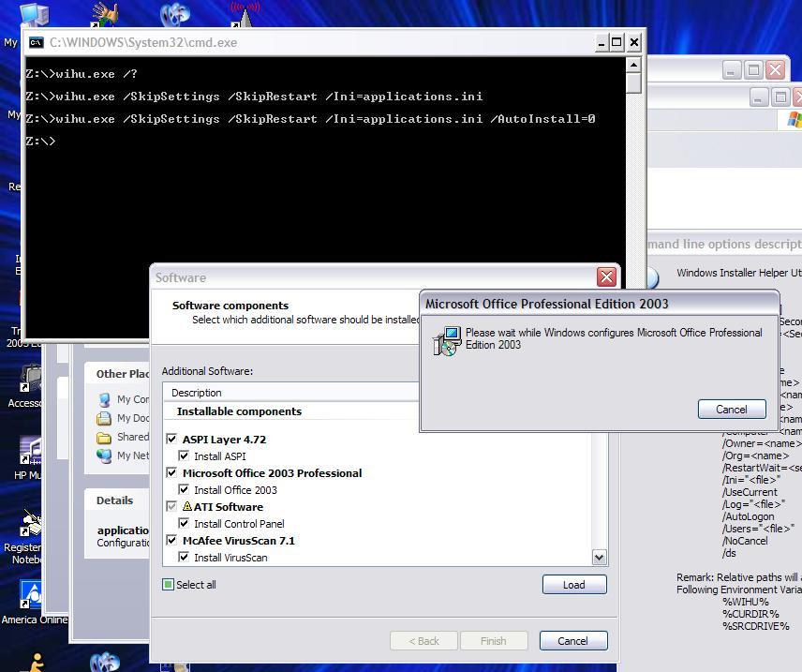Screen dimensions: 802x672
Task: Click the Software components heading
Action: click(230, 306)
